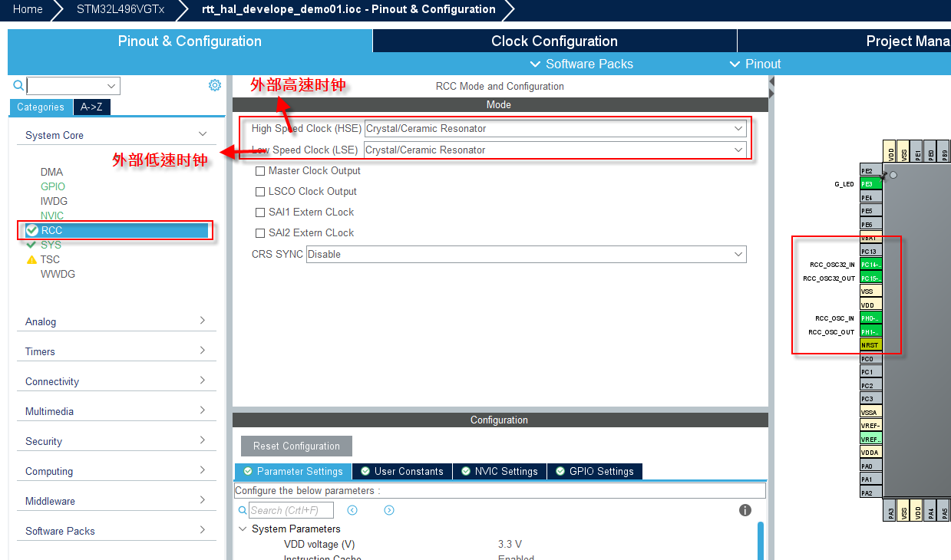Image resolution: width=951 pixels, height=560 pixels.
Task: Click the Reset Configuration button
Action: (296, 446)
